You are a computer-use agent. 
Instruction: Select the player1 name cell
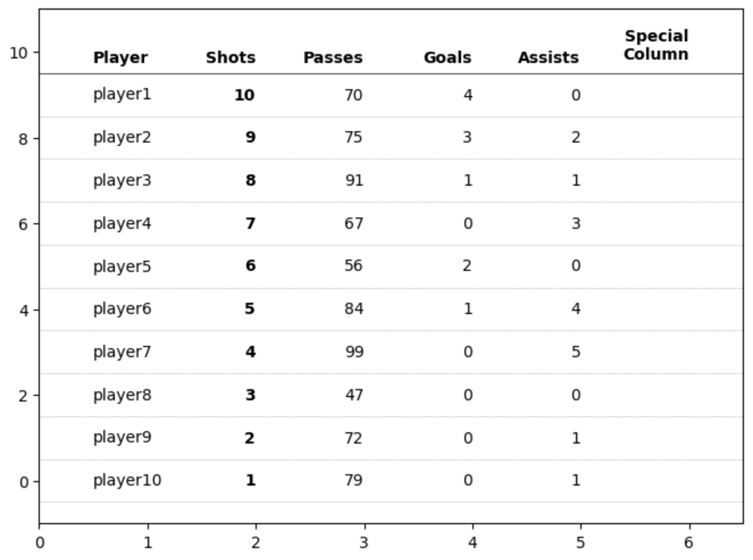pyautogui.click(x=122, y=94)
